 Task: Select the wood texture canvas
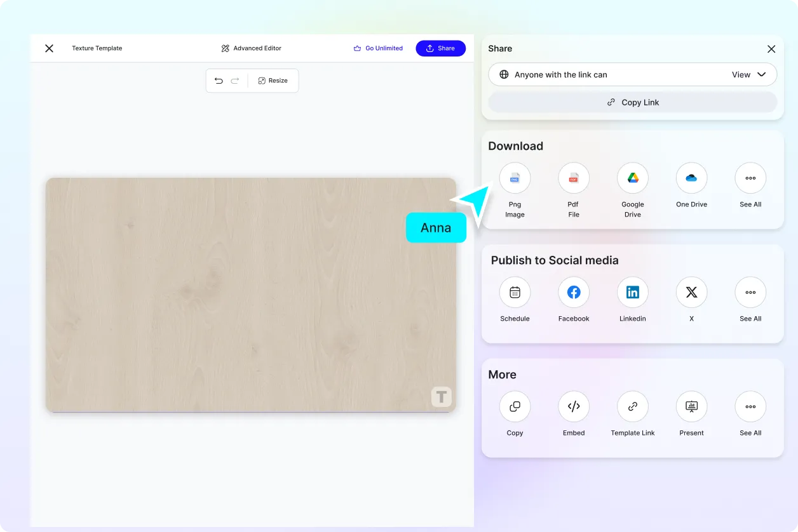[251, 295]
